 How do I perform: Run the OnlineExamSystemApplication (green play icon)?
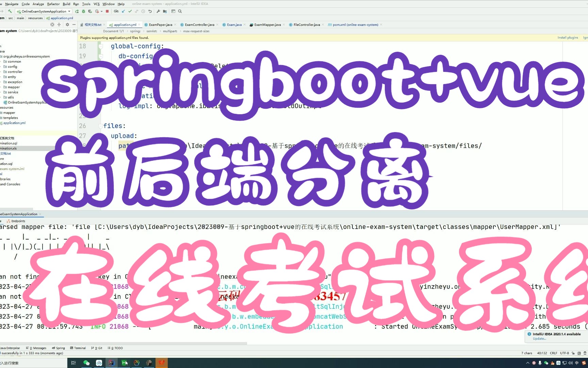tap(77, 11)
